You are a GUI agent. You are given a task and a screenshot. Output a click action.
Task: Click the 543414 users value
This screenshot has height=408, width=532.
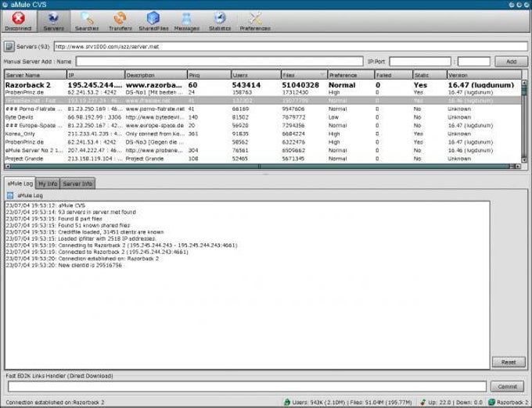pyautogui.click(x=246, y=85)
